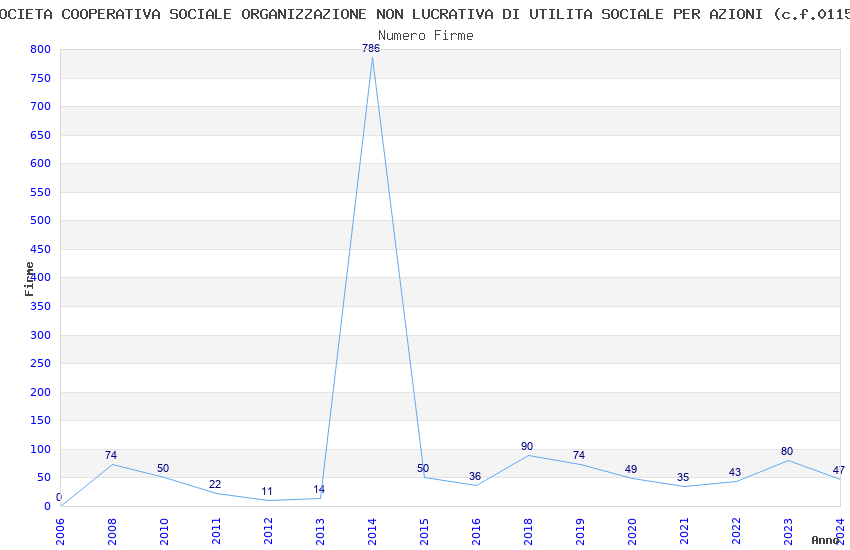Click the 35 data label

pyautogui.click(x=683, y=477)
